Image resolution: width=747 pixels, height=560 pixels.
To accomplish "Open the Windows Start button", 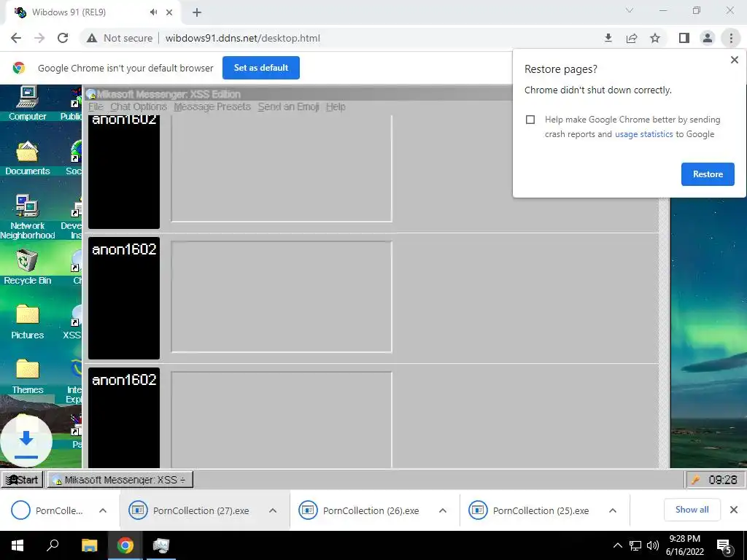I will point(18,545).
